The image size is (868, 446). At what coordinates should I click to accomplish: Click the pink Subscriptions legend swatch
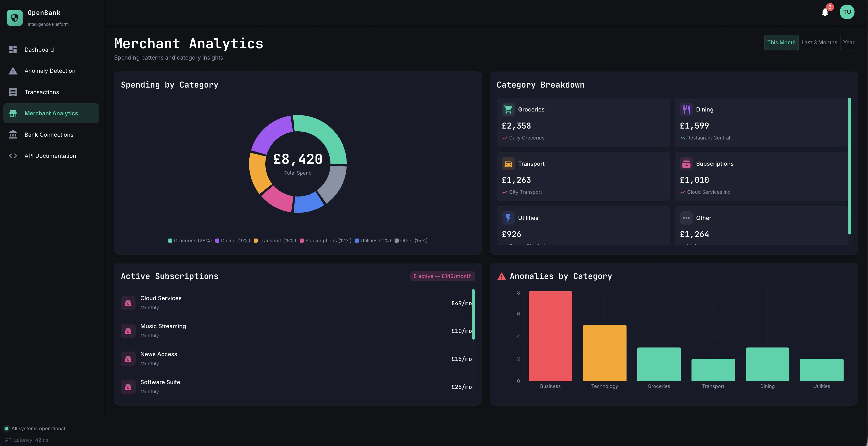301,241
